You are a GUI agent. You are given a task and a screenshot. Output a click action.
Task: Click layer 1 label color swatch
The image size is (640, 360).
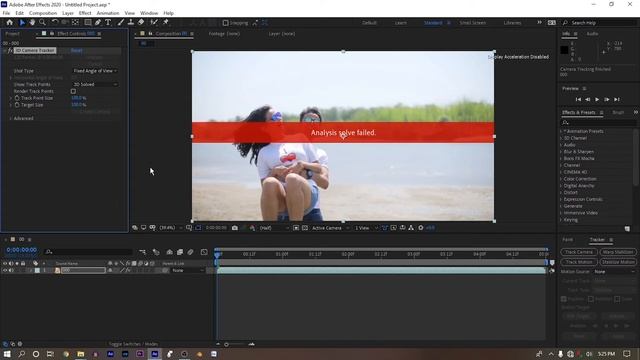38,270
